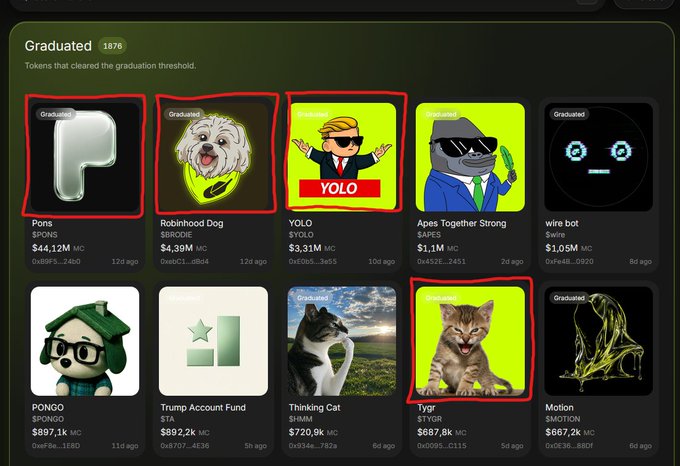The height and width of the screenshot is (466, 680).
Task: Click the YOLO 10d ago timestamp
Action: [382, 262]
